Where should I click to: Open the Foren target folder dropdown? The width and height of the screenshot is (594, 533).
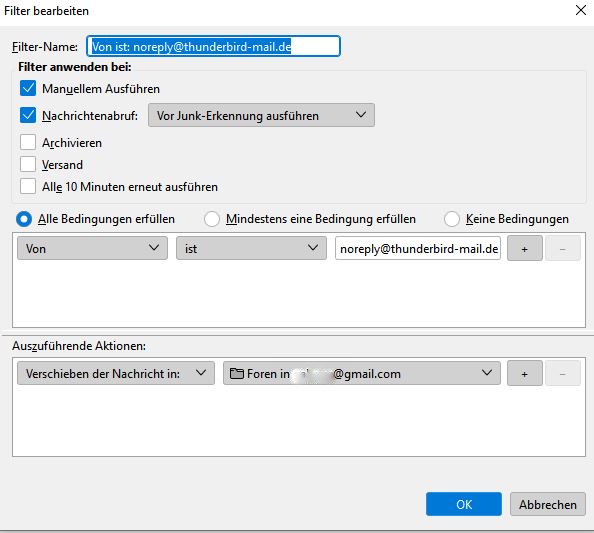(x=361, y=374)
